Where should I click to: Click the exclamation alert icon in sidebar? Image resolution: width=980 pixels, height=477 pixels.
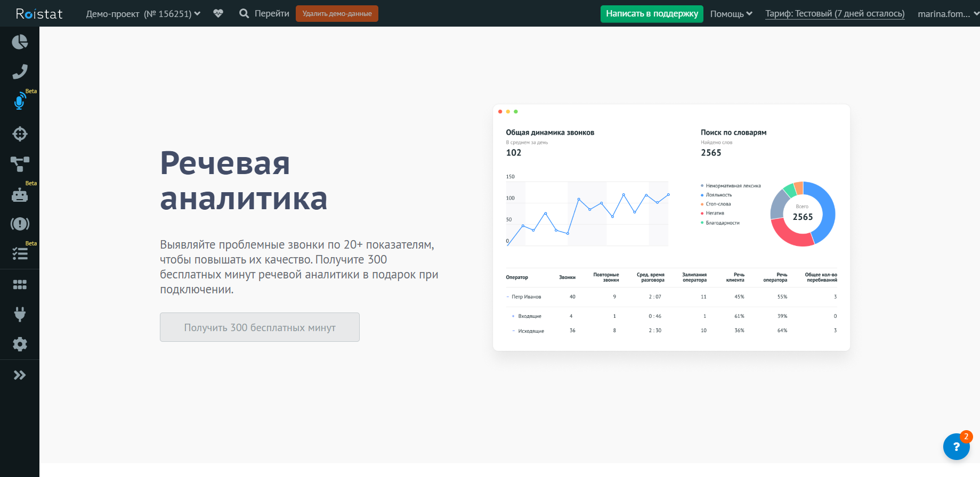[x=20, y=224]
